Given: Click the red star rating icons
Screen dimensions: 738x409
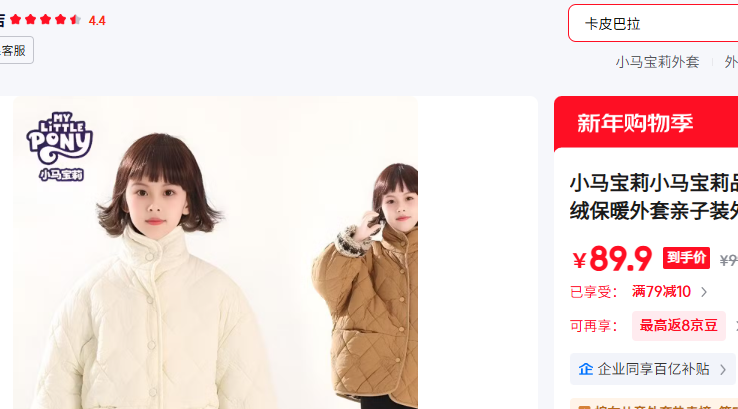Looking at the screenshot, I should pos(45,20).
